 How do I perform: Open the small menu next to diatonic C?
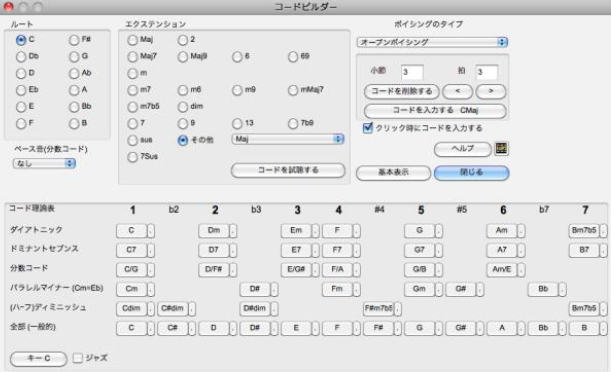pos(151,231)
